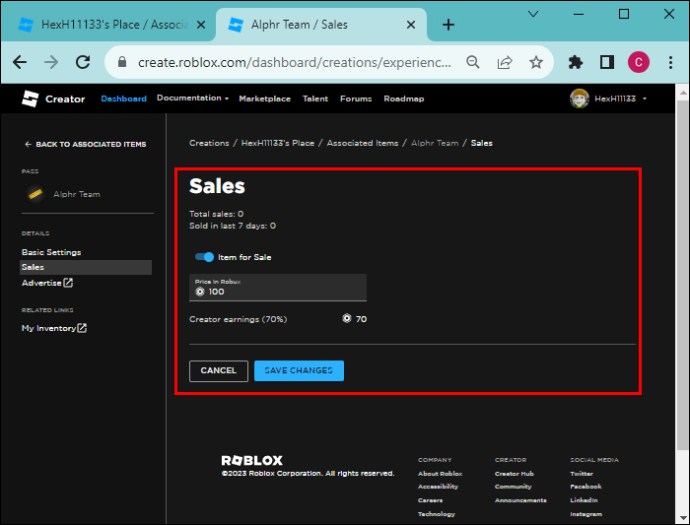Screen dimensions: 690x525
Task: Open the extensions puzzle icon
Action: point(575,62)
